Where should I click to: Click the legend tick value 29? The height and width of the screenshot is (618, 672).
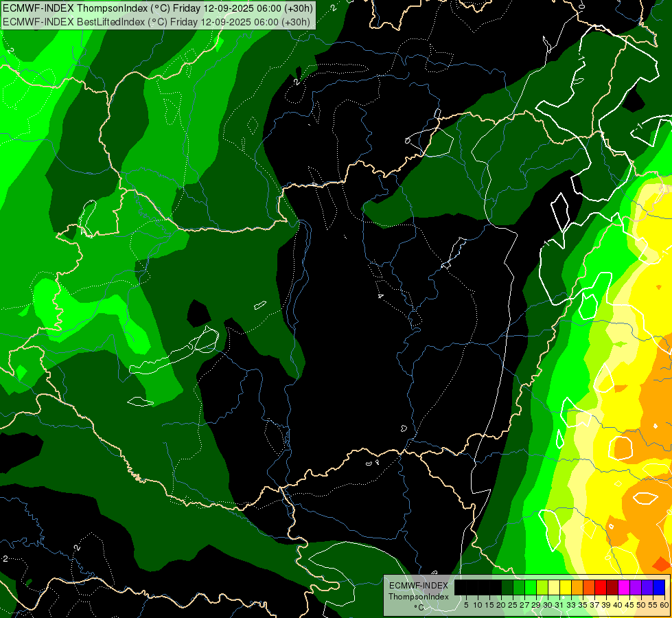tap(536, 605)
